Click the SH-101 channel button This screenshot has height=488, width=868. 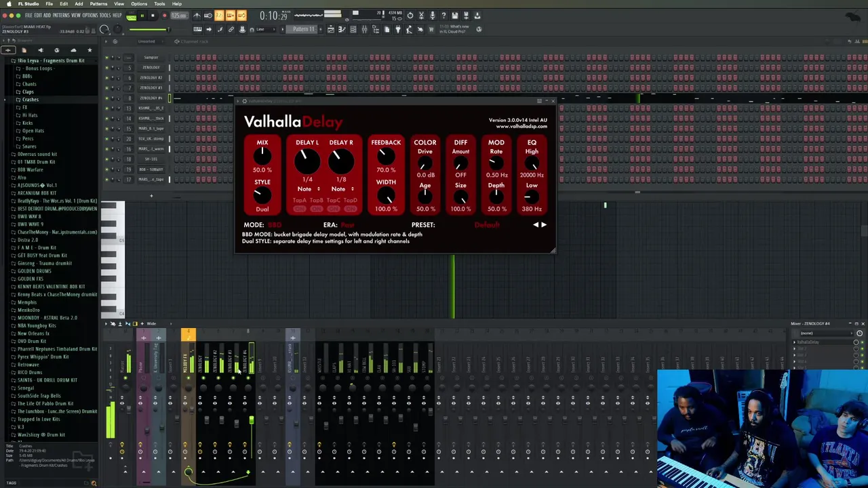pyautogui.click(x=151, y=159)
